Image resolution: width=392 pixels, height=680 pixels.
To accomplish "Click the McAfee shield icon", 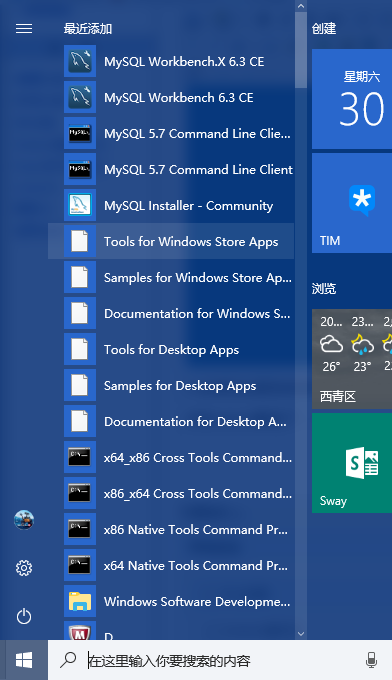I will pyautogui.click(x=80, y=631).
